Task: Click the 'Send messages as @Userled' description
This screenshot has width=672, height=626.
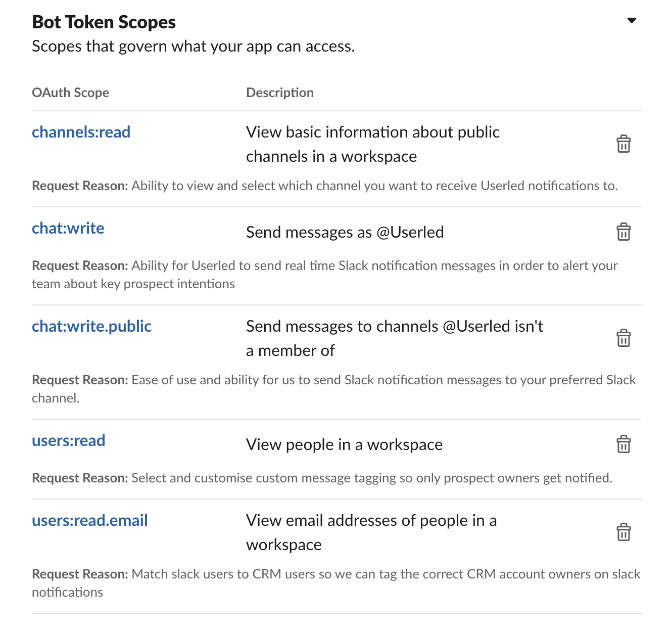Action: pyautogui.click(x=345, y=232)
